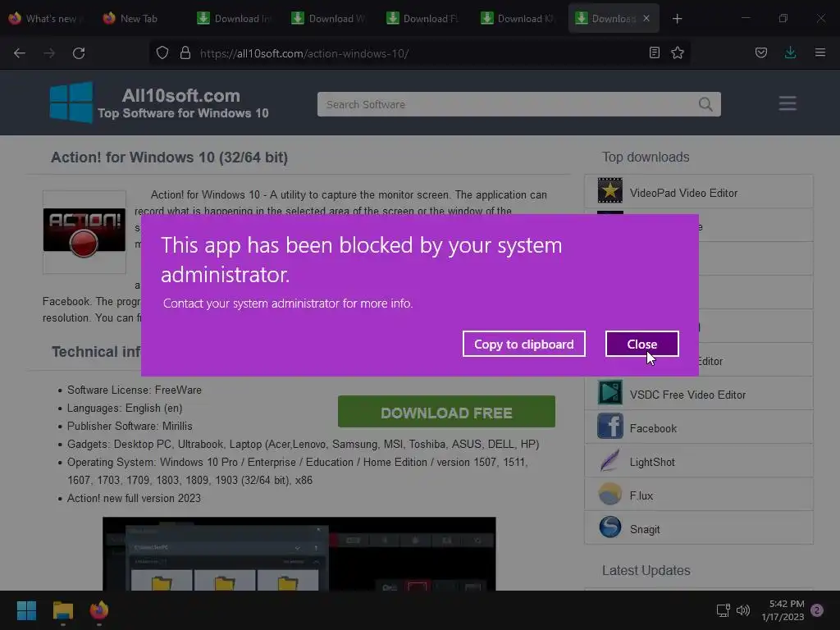
Task: Open File Explorer from the taskbar
Action: point(62,610)
